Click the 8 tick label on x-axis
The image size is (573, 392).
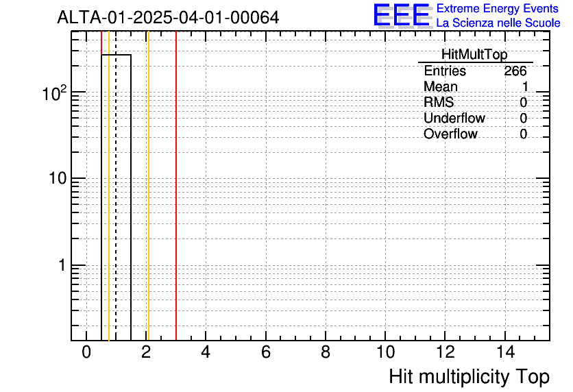pyautogui.click(x=326, y=352)
